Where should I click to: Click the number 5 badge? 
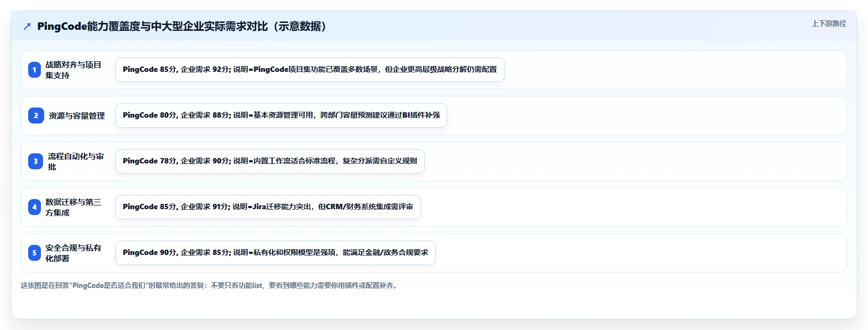35,253
